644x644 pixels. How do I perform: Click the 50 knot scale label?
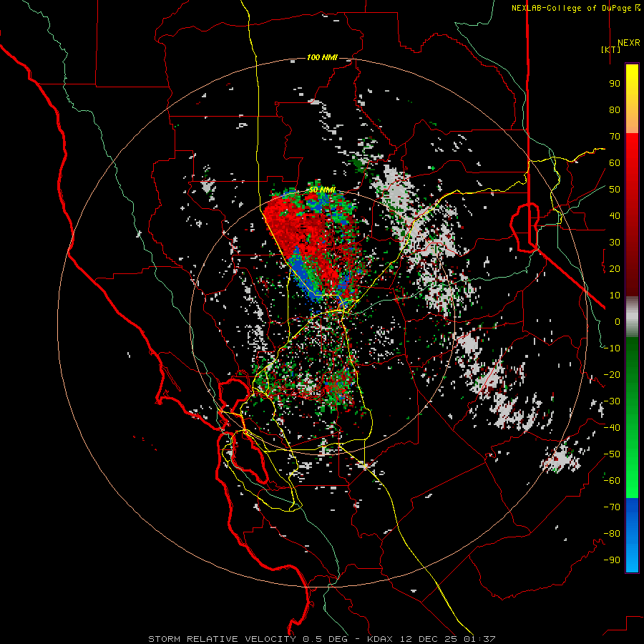[615, 190]
